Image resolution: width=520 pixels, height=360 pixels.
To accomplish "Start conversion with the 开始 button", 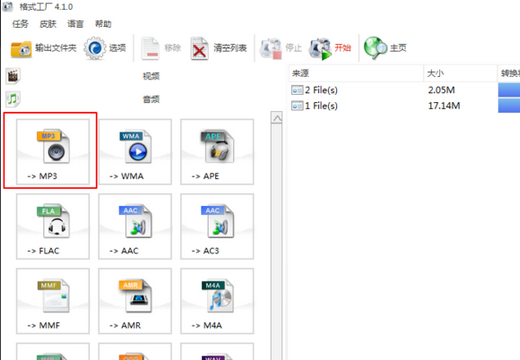I will (x=330, y=49).
